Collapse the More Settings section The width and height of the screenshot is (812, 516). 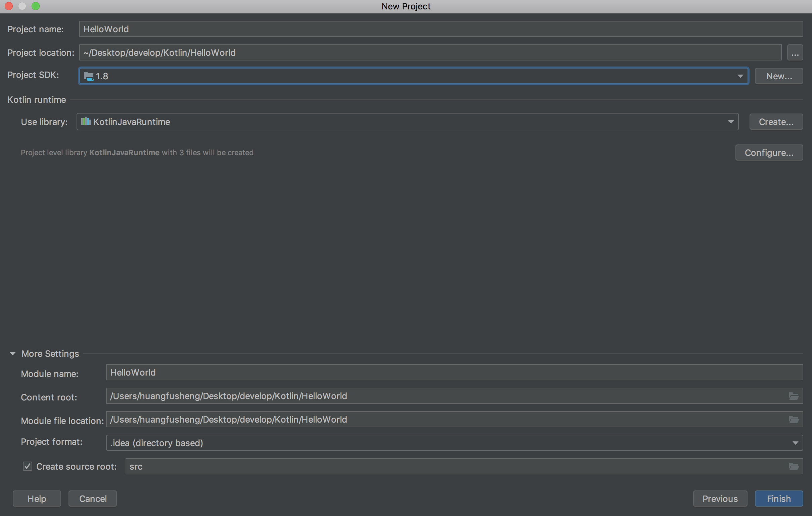coord(13,353)
